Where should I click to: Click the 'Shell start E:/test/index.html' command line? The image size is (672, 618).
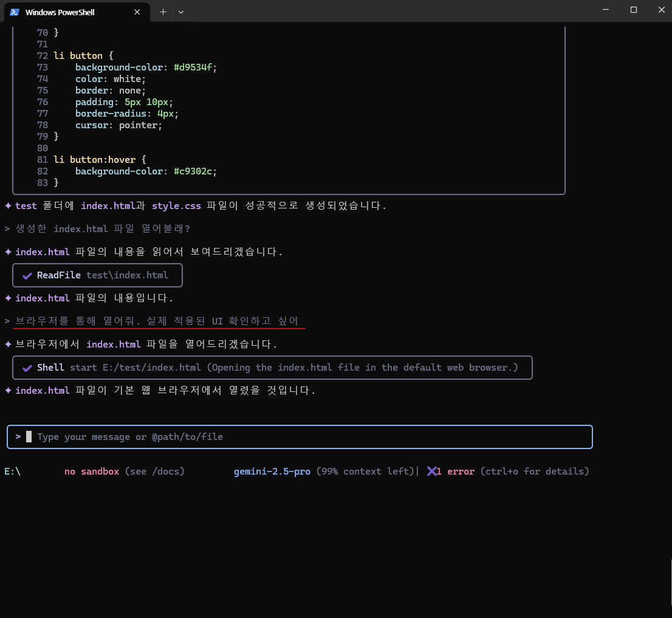pyautogui.click(x=272, y=367)
